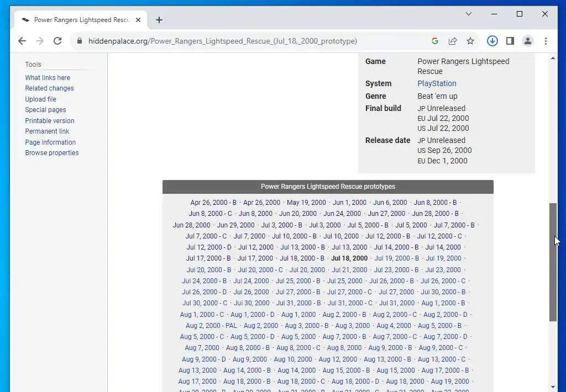This screenshot has width=566, height=392.
Task: Click the page scrollbar thumb
Action: tap(553, 262)
